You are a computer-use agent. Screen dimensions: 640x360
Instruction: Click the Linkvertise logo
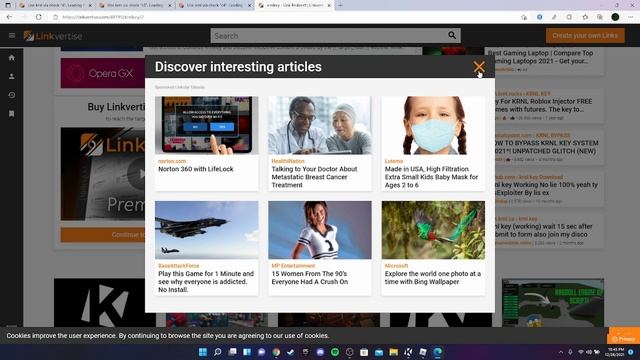[53, 36]
